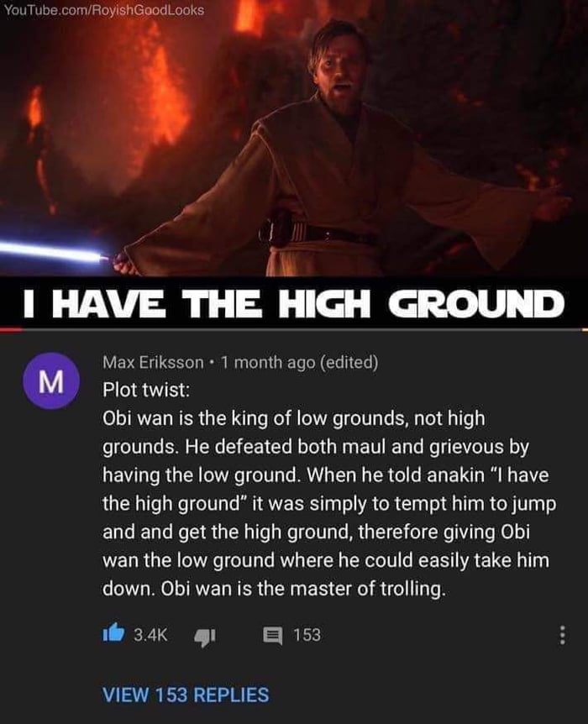Click the I HAVE THE HIGH GROUND caption
The image size is (588, 724).
294,304
